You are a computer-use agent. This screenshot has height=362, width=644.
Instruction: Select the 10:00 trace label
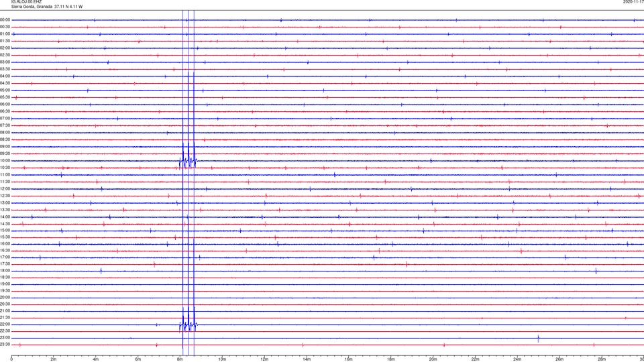click(x=5, y=160)
